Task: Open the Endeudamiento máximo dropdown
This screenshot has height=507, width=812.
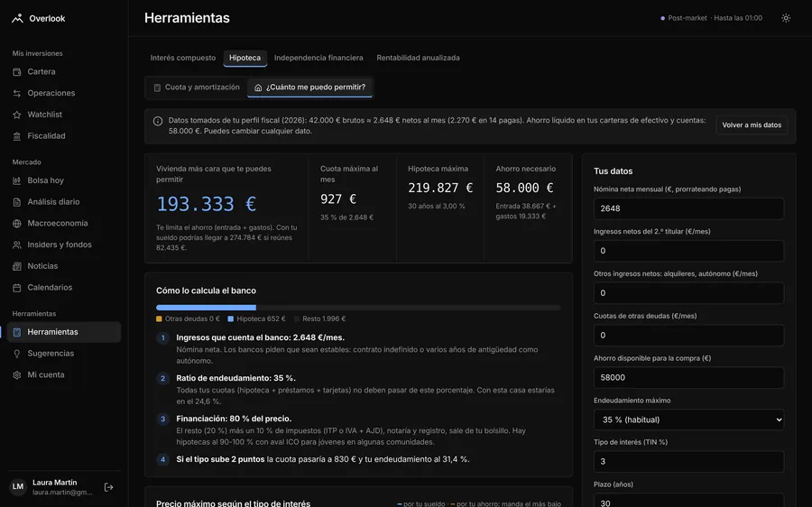Action: tap(688, 419)
